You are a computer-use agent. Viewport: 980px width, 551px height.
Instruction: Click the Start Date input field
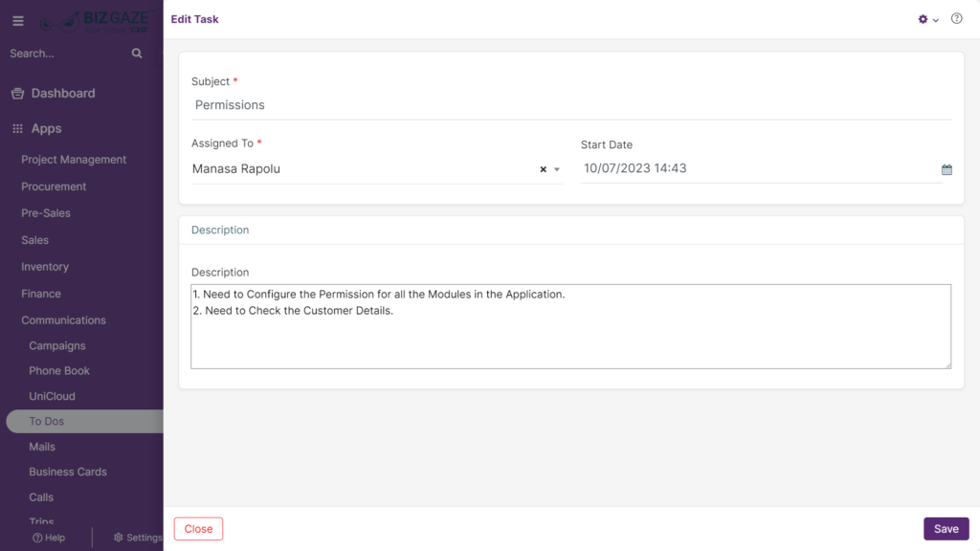pos(760,168)
